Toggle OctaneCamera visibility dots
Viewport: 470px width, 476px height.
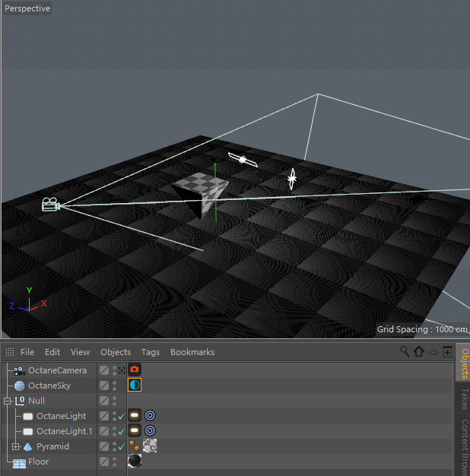[x=115, y=370]
